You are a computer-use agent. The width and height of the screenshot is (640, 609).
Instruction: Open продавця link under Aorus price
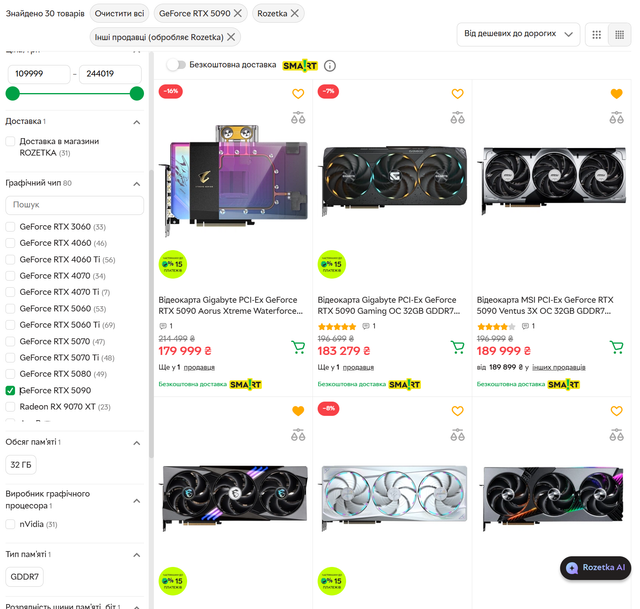coord(199,367)
